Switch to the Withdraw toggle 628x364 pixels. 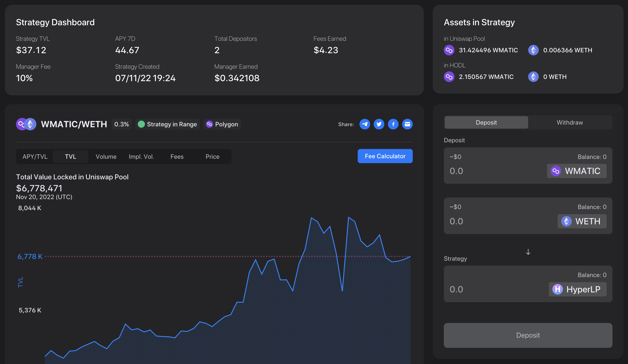(570, 122)
